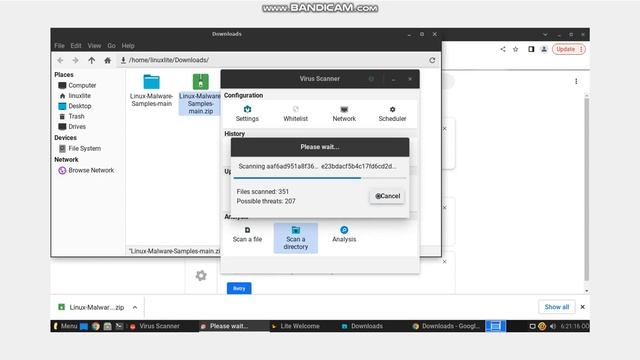Select Scan a file
640x360 pixels.
(x=247, y=234)
